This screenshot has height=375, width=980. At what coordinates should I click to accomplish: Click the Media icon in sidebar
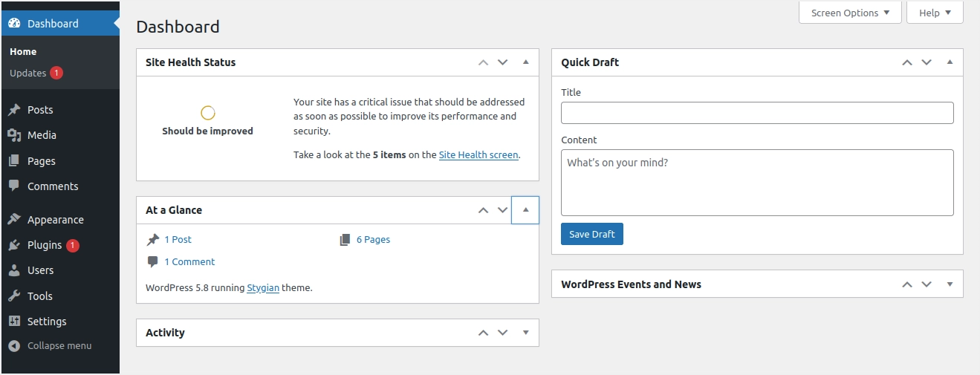[x=14, y=135]
